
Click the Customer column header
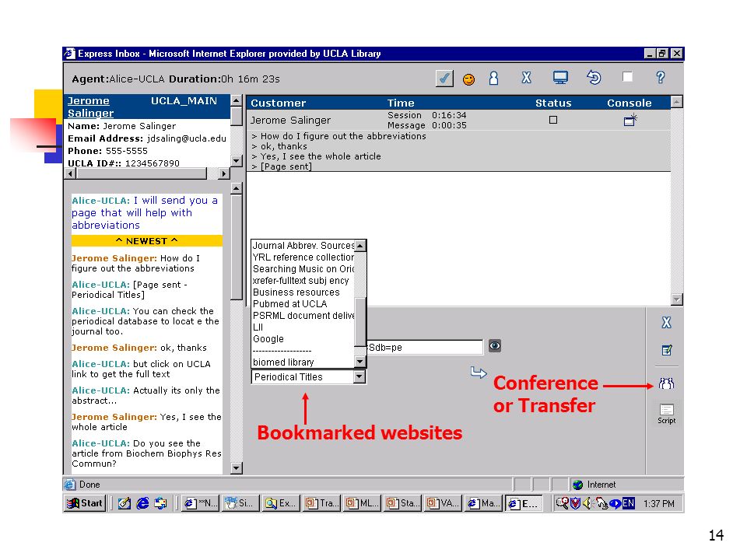(279, 103)
